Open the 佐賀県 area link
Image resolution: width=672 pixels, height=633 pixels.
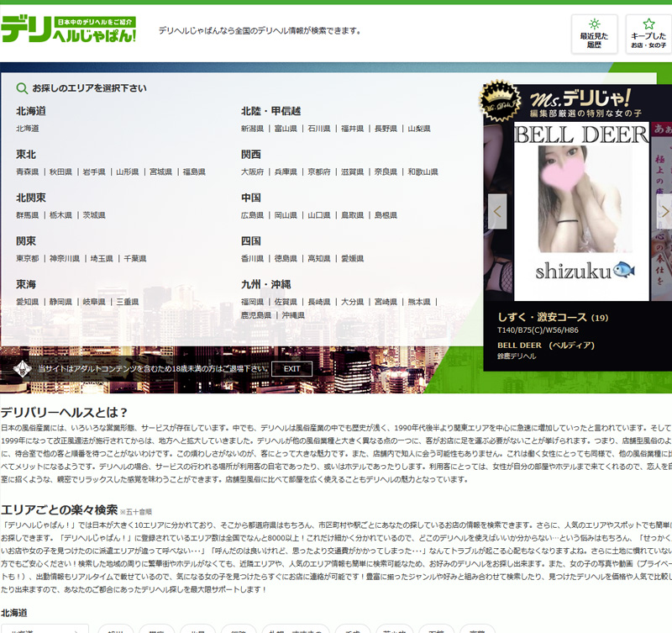point(286,302)
